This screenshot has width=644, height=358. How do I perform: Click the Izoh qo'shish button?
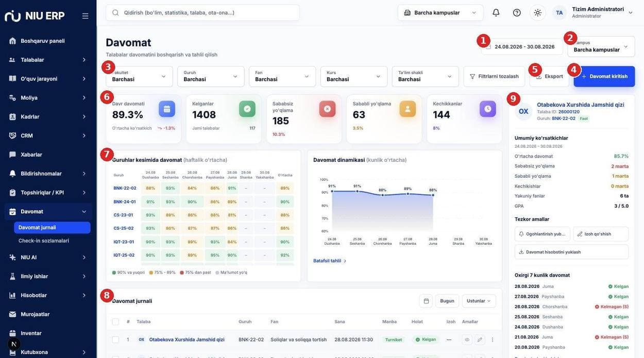601,234
